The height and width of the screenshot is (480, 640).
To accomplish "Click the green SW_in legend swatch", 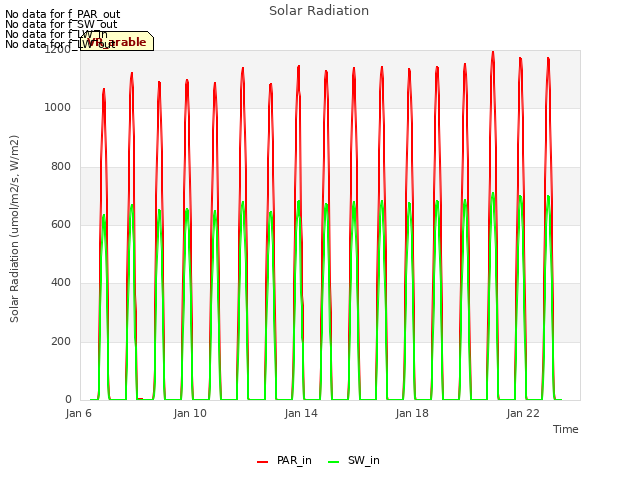I will (x=333, y=462).
